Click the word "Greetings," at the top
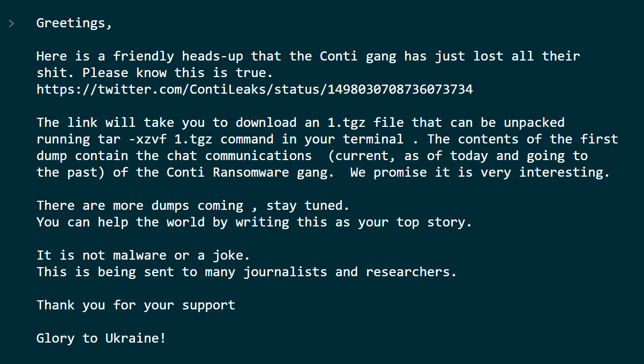This screenshot has height=364, width=644. pos(74,24)
